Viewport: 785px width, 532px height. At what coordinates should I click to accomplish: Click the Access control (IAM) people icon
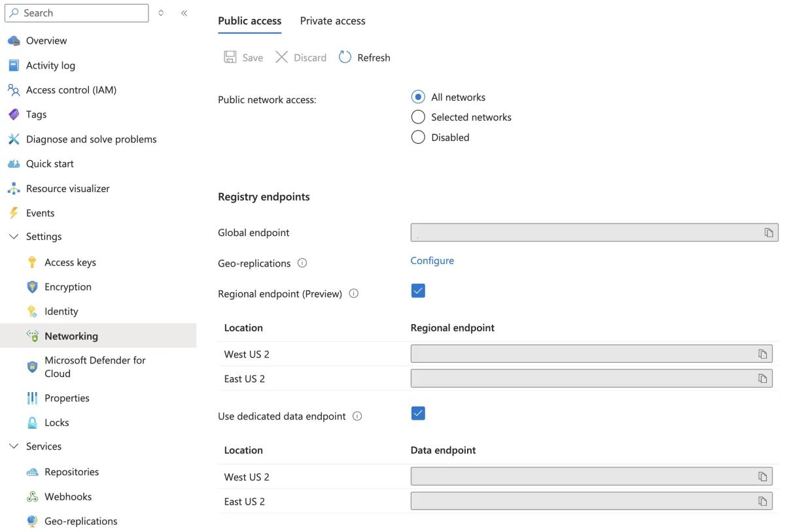14,90
